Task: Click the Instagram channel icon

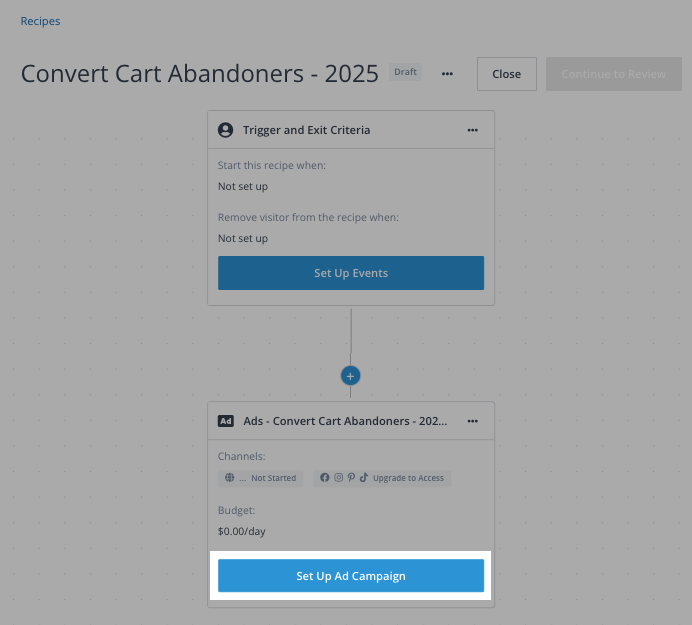Action: coord(338,478)
